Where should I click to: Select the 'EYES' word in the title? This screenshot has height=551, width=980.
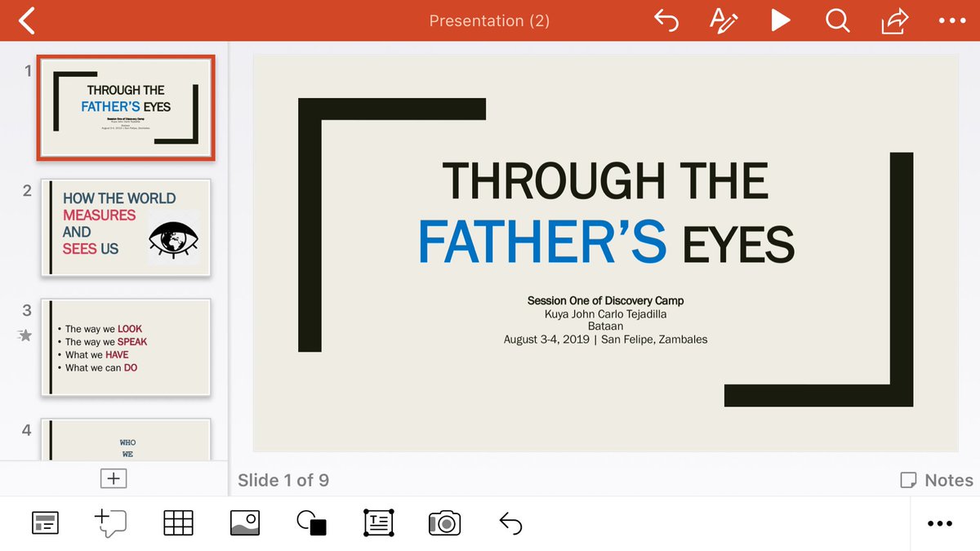coord(738,245)
